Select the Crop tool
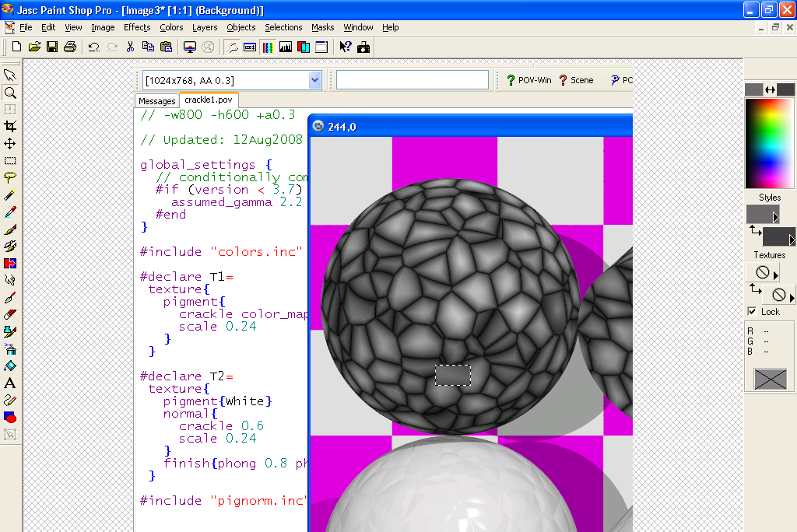 pos(10,126)
